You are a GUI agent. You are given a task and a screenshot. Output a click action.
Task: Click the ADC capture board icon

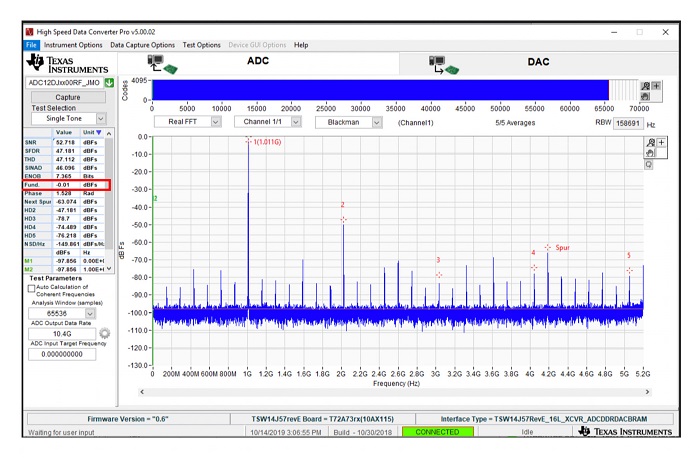tap(162, 64)
